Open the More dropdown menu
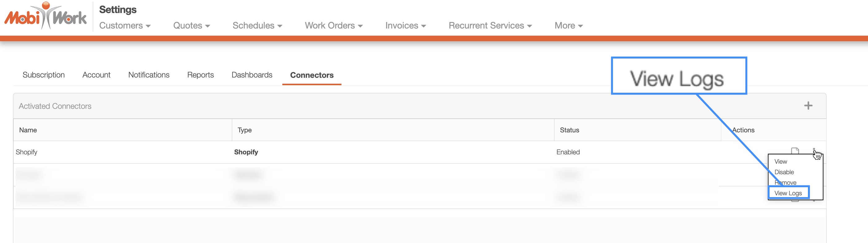Viewport: 868px width, 243px height. pos(568,26)
